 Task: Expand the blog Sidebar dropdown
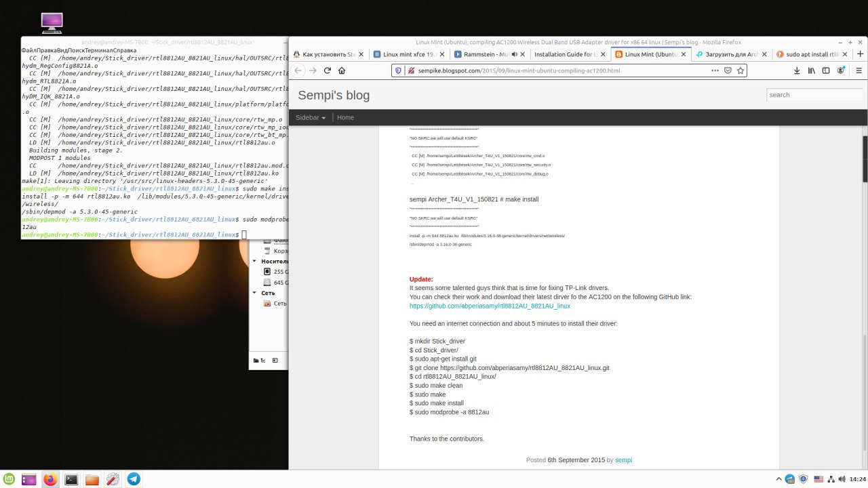(311, 117)
